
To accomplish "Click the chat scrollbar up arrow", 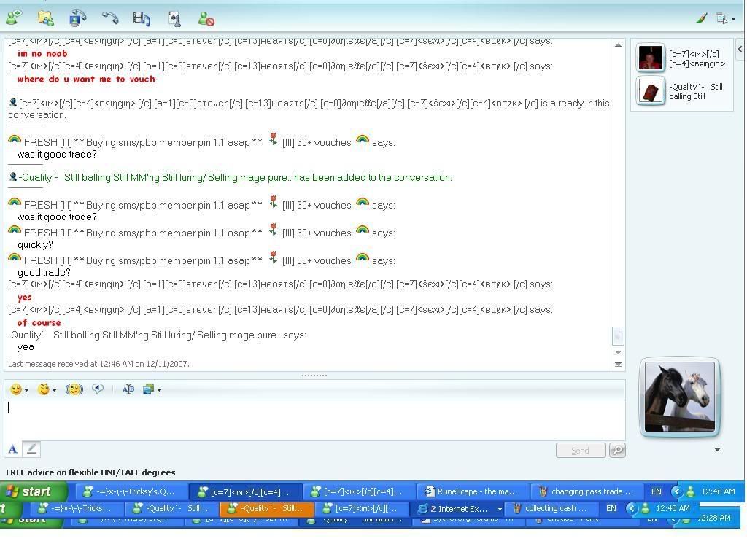I will point(618,45).
